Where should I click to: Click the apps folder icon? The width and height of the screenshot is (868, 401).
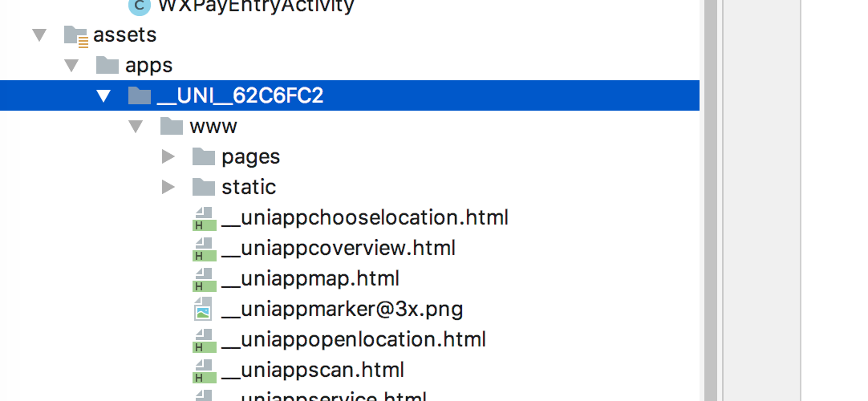click(x=107, y=65)
